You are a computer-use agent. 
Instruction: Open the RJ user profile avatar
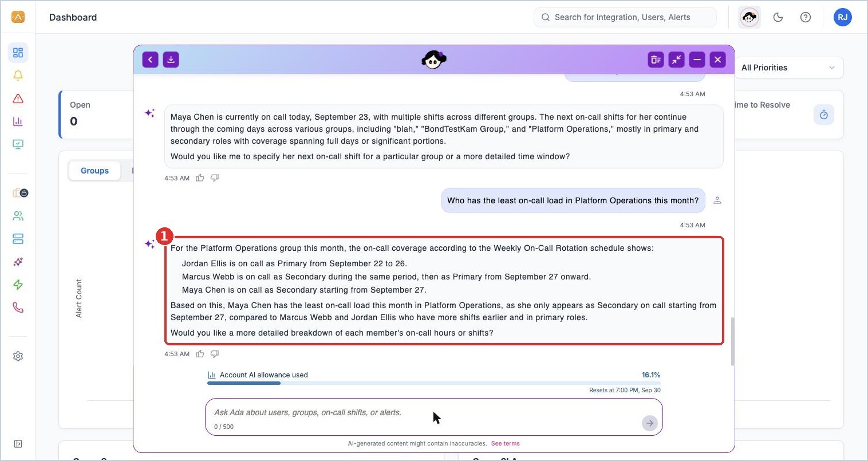click(x=843, y=17)
